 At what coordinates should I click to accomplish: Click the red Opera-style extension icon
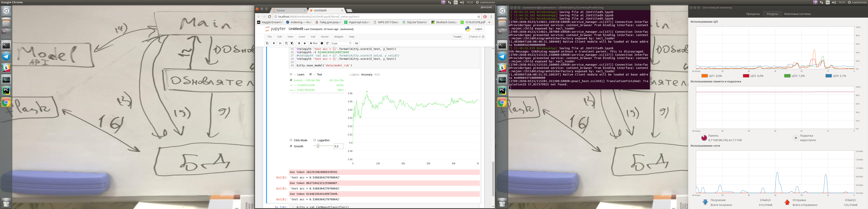[485, 16]
